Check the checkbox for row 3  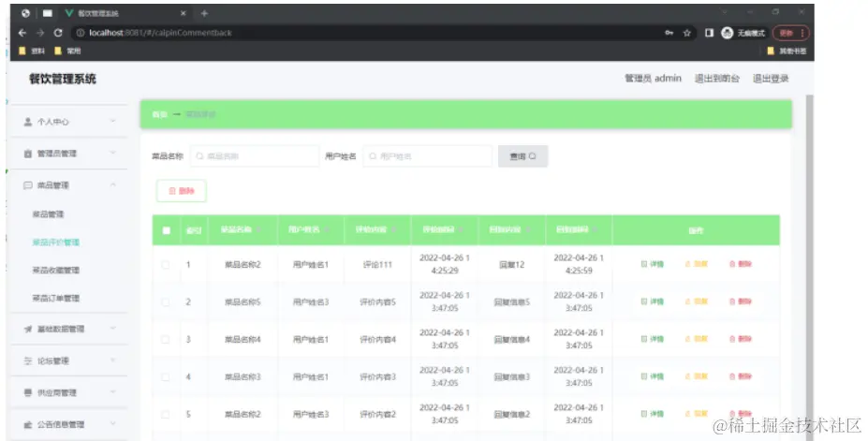pos(165,339)
